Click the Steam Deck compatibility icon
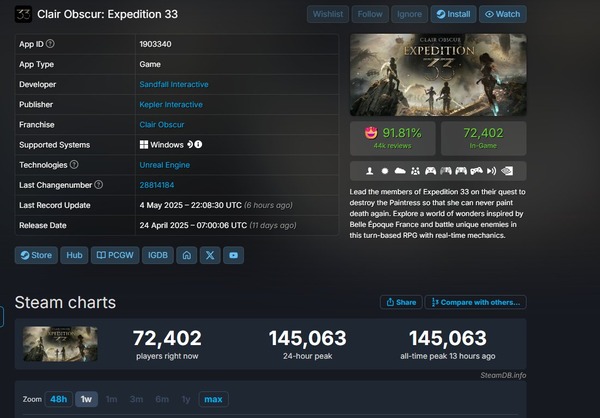The image size is (600, 418). click(x=190, y=144)
